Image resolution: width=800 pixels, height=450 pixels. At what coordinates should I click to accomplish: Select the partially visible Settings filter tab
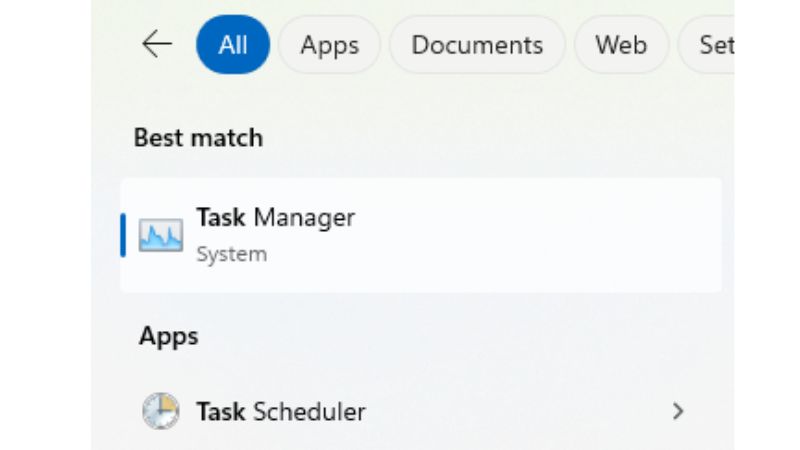[712, 45]
